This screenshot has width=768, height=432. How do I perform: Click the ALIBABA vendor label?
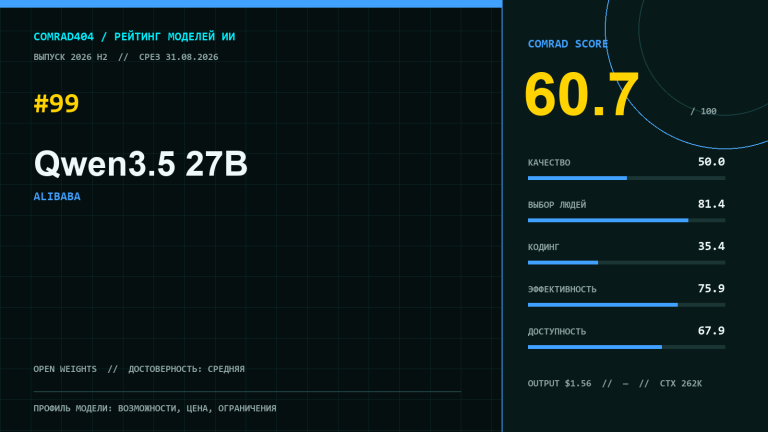point(57,196)
